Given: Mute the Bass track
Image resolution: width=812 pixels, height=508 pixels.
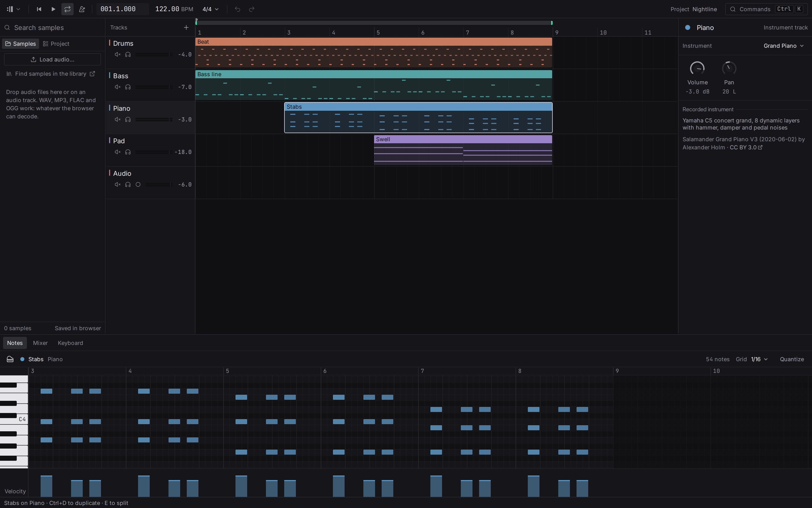Looking at the screenshot, I should click(x=117, y=87).
